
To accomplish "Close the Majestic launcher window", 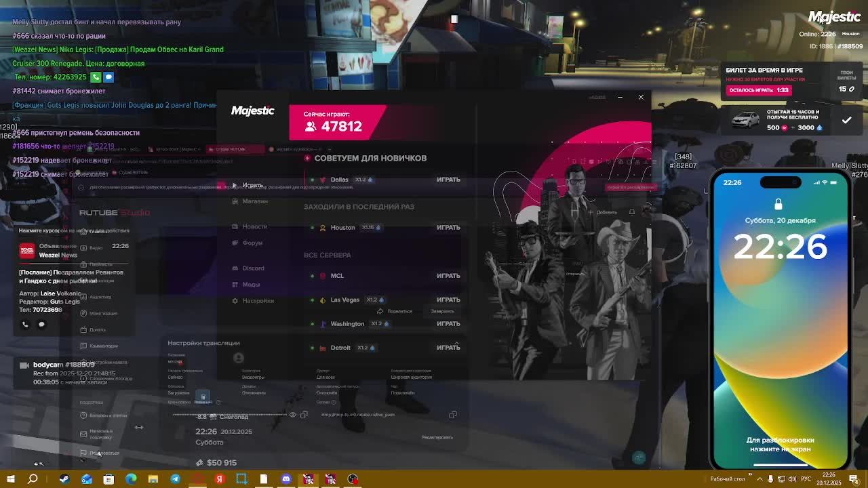I will click(x=641, y=98).
